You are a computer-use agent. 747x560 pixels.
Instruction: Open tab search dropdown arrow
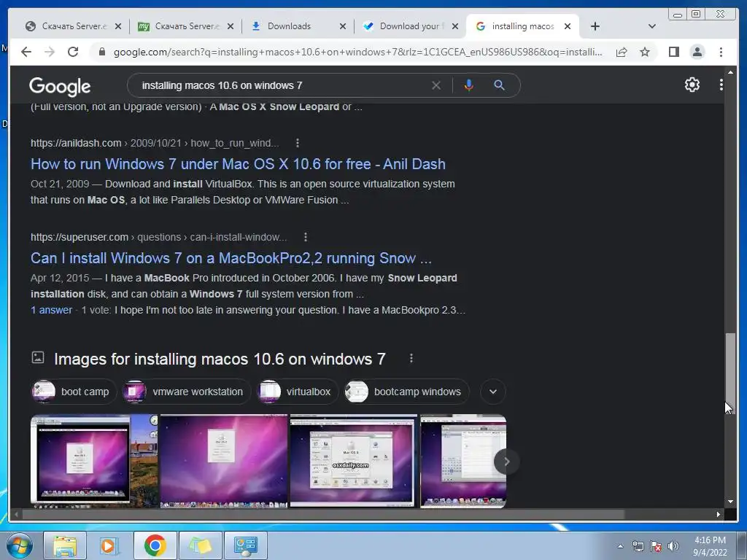tap(651, 26)
